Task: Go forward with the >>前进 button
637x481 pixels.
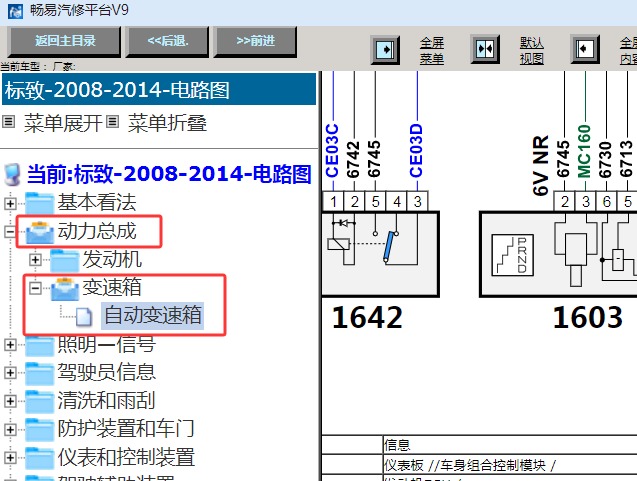Action: coord(256,41)
